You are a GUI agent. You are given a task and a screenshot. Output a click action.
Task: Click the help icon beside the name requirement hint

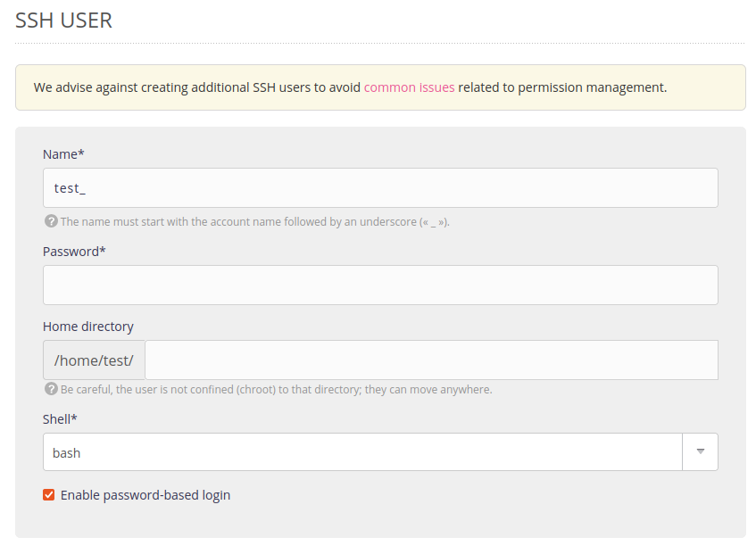pos(49,221)
